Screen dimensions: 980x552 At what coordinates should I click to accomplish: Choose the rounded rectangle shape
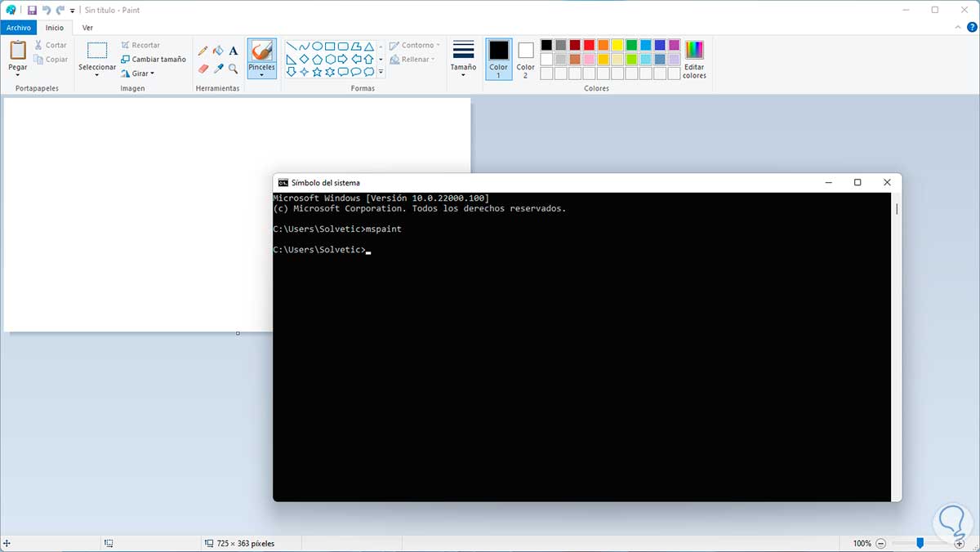pos(343,47)
